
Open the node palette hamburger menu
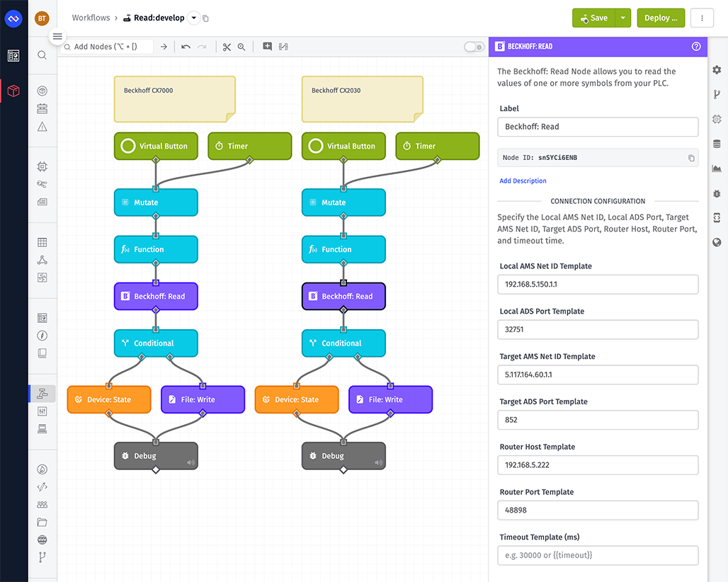(x=57, y=36)
